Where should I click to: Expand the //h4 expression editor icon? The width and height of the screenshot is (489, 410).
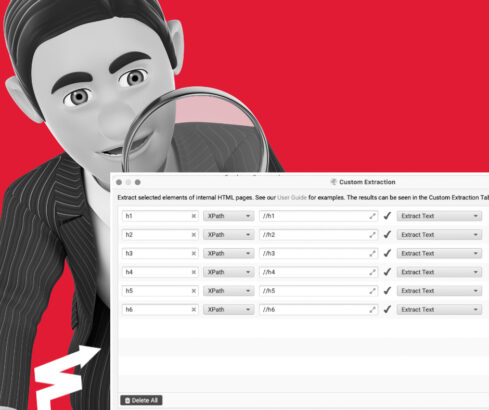[372, 272]
